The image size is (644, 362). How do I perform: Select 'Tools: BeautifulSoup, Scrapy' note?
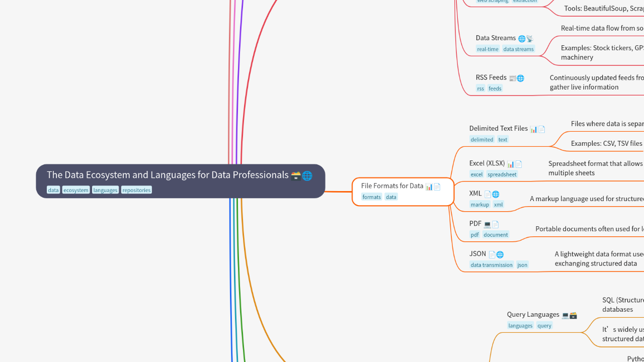(604, 8)
